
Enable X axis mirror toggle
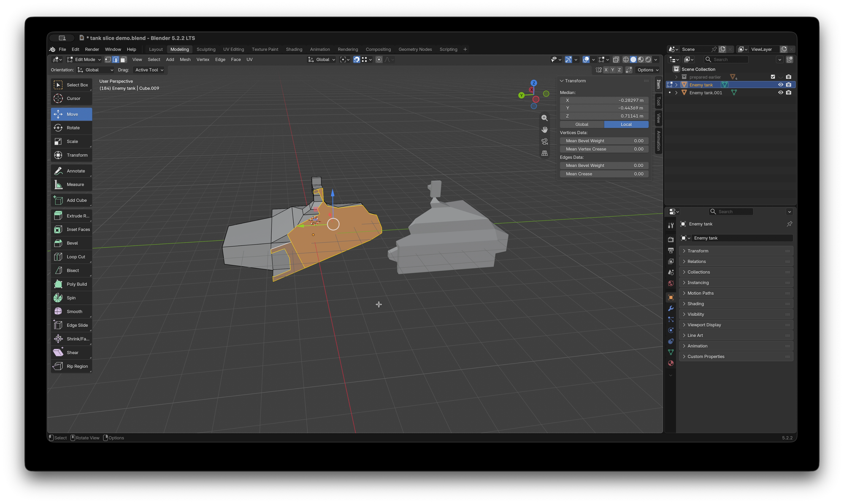(x=606, y=70)
